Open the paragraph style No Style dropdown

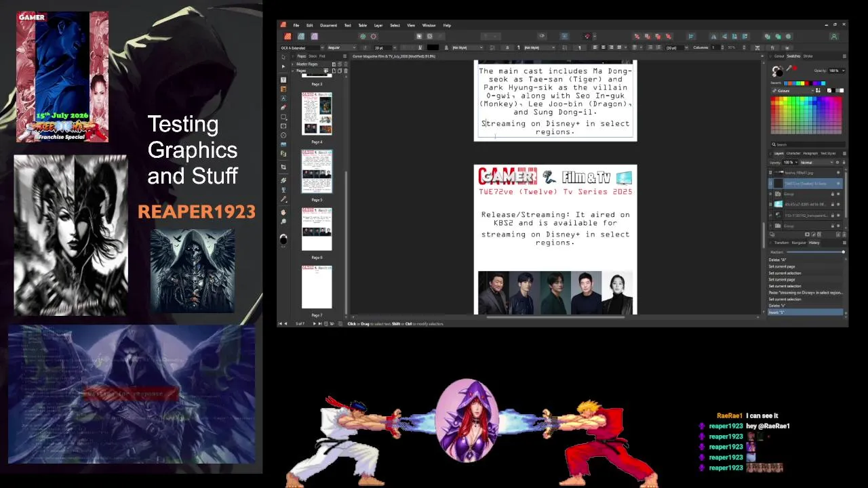click(x=539, y=47)
